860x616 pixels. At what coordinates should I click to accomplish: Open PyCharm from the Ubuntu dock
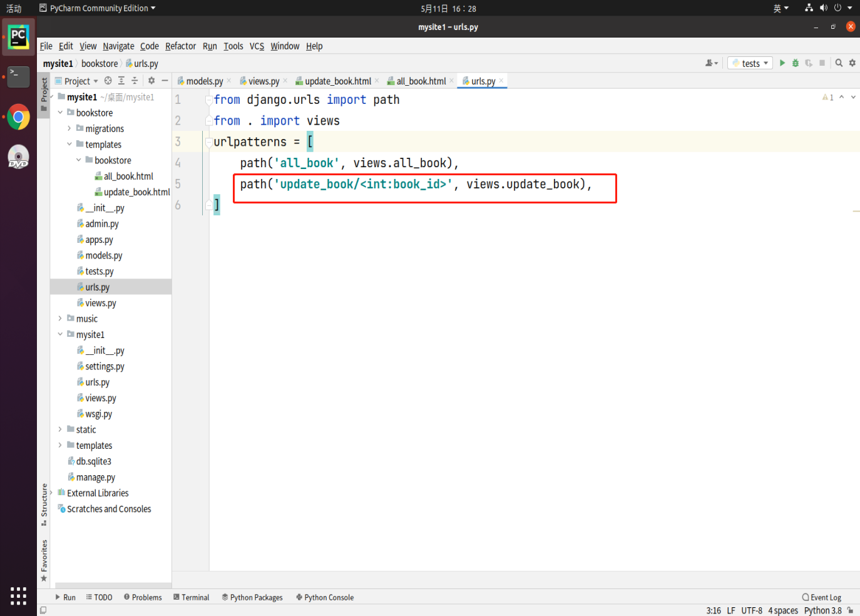[19, 38]
